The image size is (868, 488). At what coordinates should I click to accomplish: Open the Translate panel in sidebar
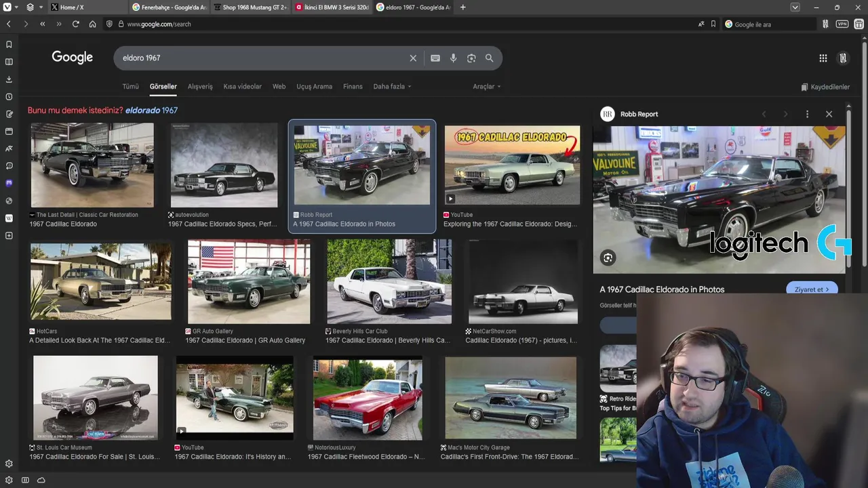[x=9, y=148]
